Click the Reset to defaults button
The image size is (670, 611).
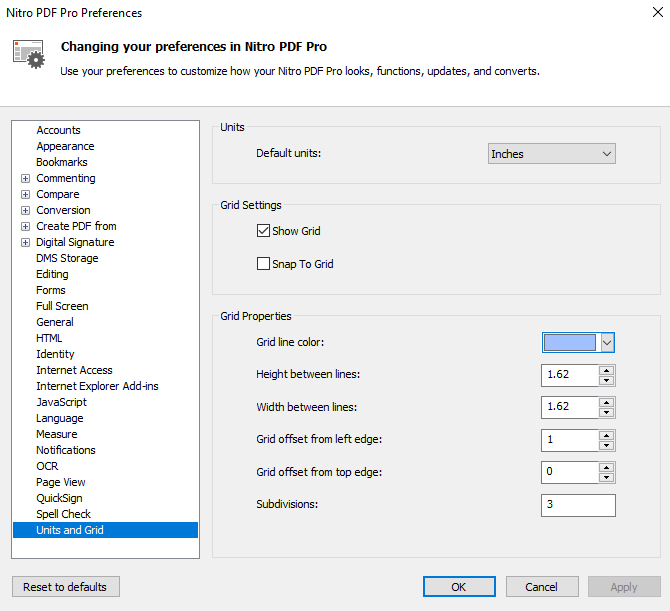pyautogui.click(x=65, y=587)
